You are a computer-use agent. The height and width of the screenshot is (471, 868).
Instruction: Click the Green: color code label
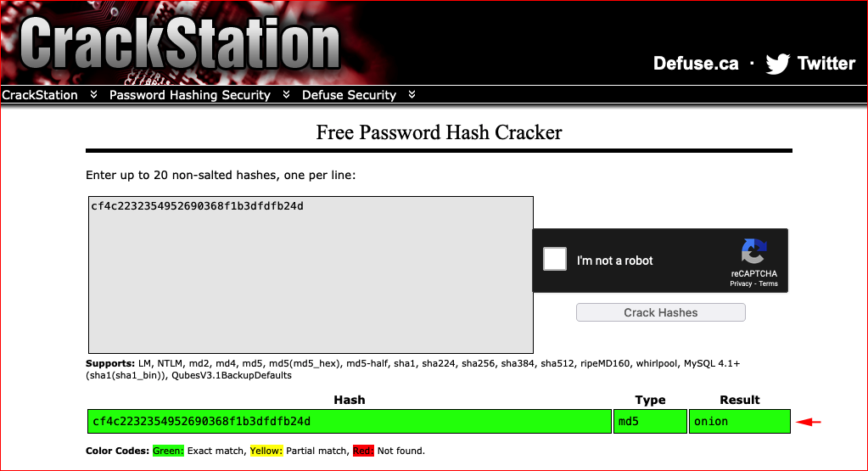click(x=168, y=451)
